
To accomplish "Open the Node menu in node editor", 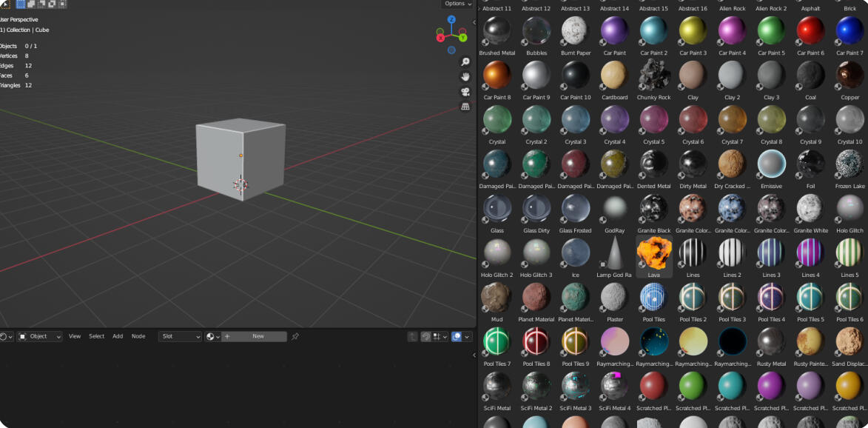I will point(138,336).
